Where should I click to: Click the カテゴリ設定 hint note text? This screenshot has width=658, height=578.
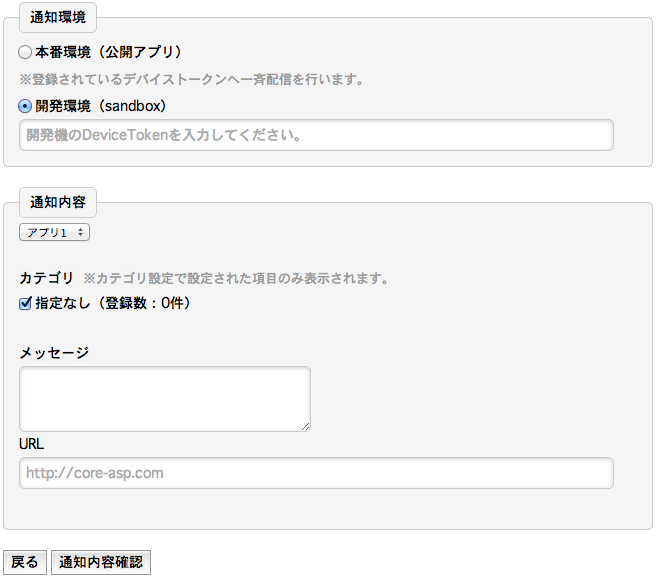[235, 278]
